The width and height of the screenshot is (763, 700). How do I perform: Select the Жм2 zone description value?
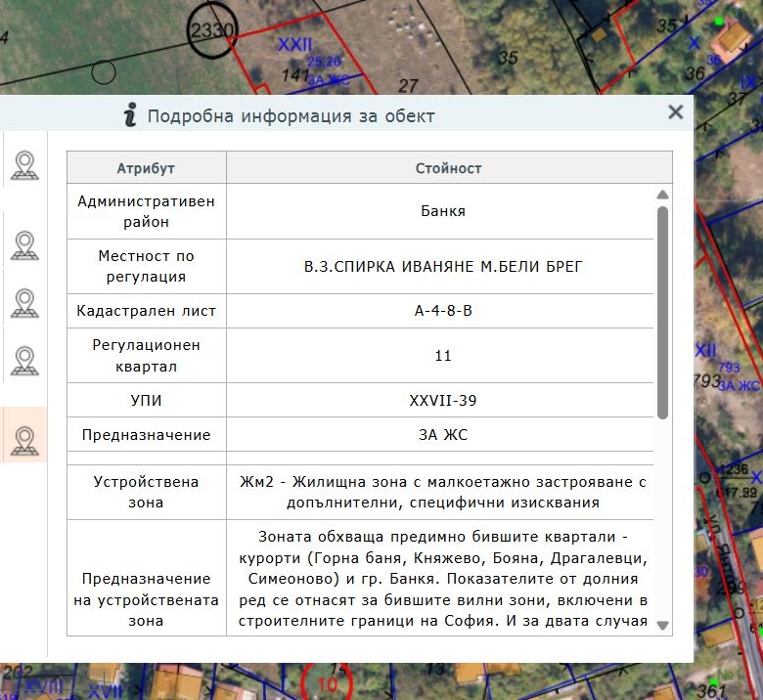pyautogui.click(x=443, y=492)
